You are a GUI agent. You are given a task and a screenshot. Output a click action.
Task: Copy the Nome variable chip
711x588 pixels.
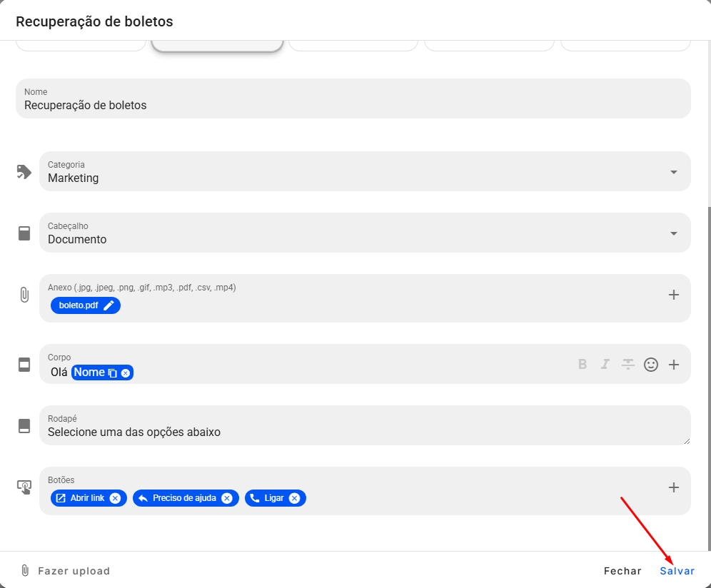coord(113,373)
